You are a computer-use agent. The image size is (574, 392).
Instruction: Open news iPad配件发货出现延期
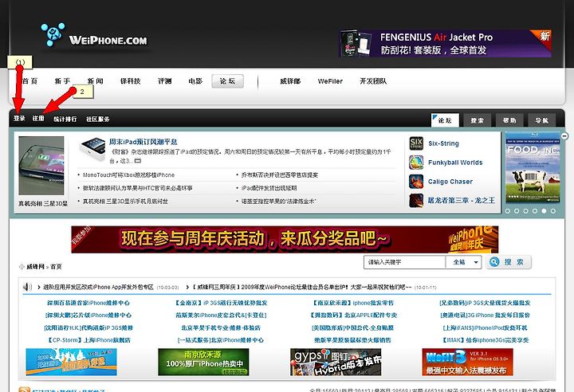(x=269, y=188)
